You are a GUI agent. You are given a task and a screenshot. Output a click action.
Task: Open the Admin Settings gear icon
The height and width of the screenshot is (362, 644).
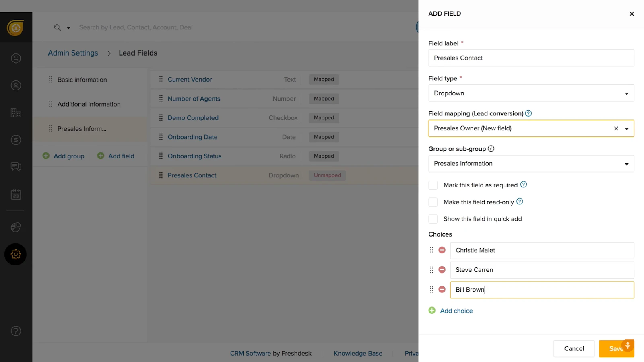point(16,254)
